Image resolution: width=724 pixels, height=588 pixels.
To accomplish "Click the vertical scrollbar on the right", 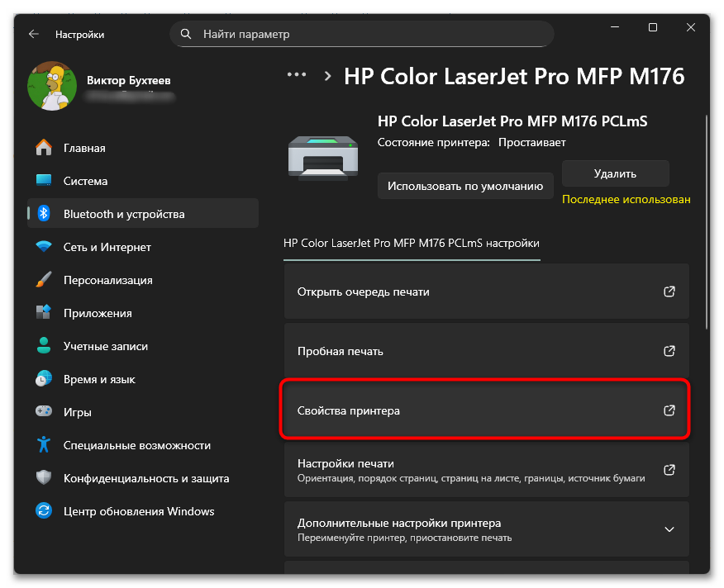I will [x=707, y=221].
